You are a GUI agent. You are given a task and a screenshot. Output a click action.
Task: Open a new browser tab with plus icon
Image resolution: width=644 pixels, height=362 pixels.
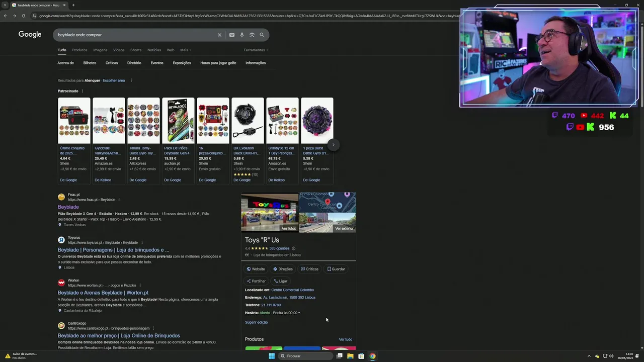(73, 5)
